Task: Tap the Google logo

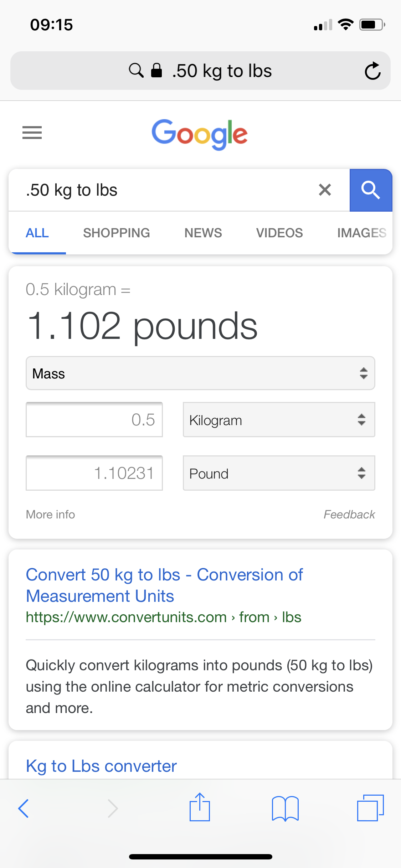Action: pyautogui.click(x=200, y=134)
